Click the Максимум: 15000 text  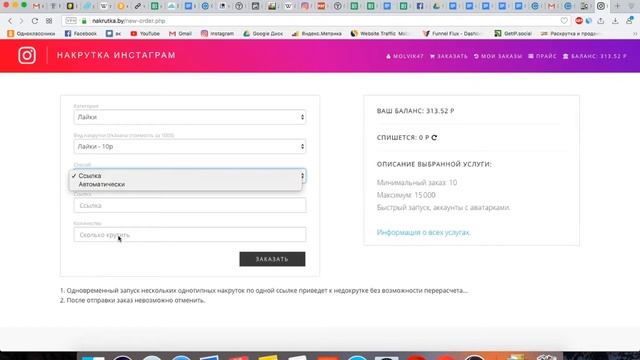click(x=406, y=195)
